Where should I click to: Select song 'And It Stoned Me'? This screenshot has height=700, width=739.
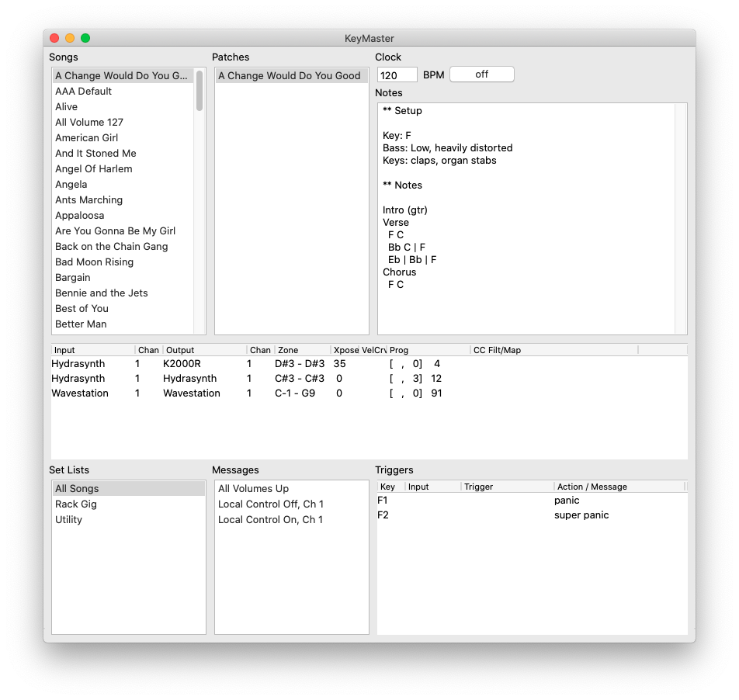click(123, 154)
